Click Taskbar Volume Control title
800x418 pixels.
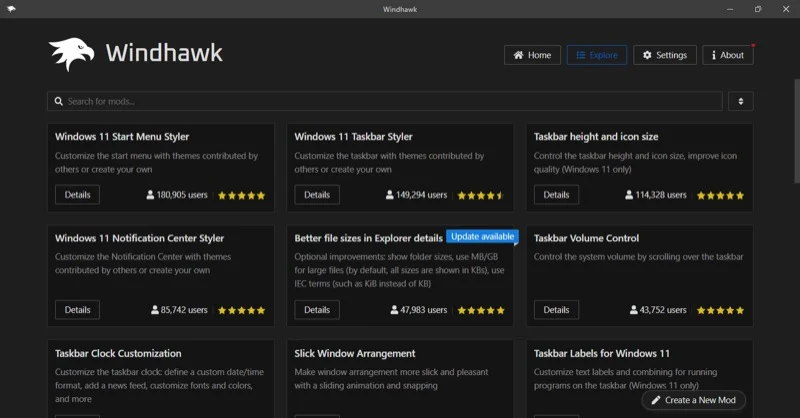click(586, 238)
